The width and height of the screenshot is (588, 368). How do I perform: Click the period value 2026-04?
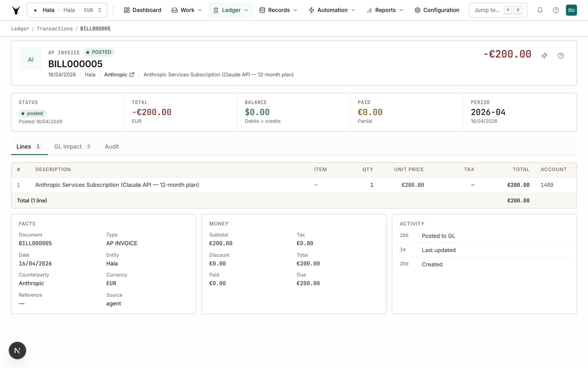click(x=488, y=112)
